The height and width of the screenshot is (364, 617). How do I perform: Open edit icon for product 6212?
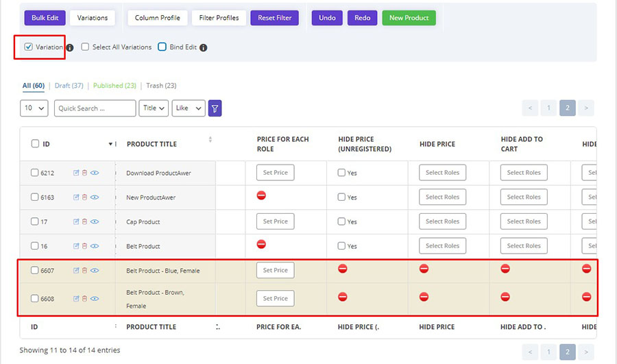pos(76,173)
